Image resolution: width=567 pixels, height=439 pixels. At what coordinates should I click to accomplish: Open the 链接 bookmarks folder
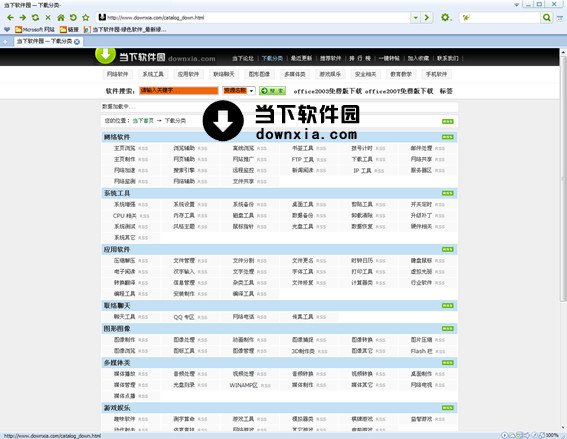click(x=69, y=29)
